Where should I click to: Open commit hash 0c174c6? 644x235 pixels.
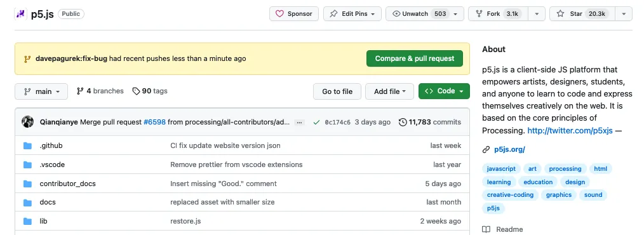338,122
